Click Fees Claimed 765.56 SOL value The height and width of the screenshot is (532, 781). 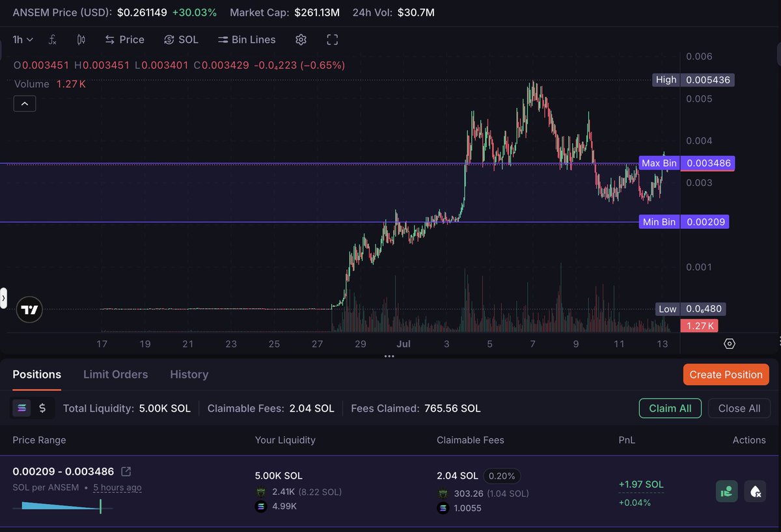pyautogui.click(x=452, y=408)
